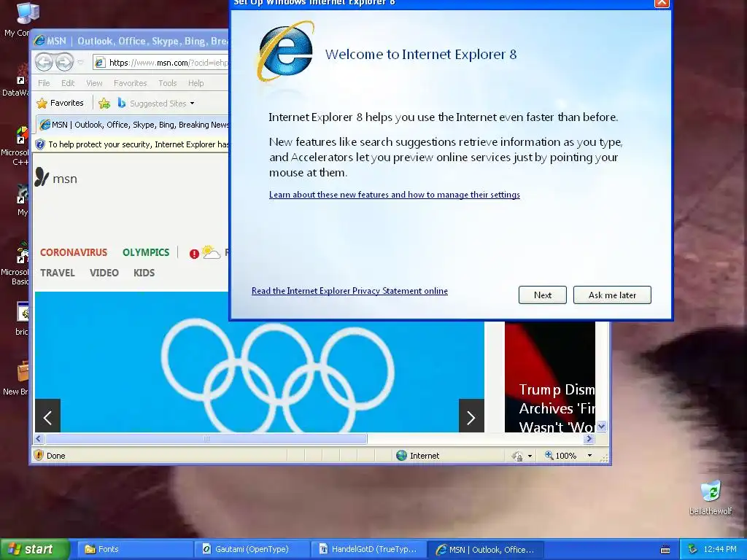Viewport: 747px width, 560px height.
Task: Close the Set Up Internet Explorer 8 dialog
Action: coord(662,3)
